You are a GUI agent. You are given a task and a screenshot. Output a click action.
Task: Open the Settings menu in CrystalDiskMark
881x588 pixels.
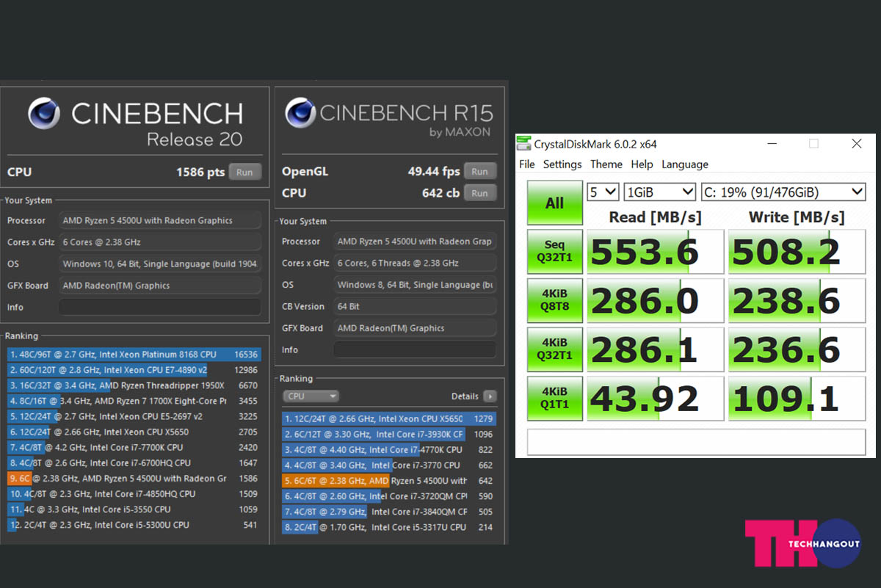(562, 164)
